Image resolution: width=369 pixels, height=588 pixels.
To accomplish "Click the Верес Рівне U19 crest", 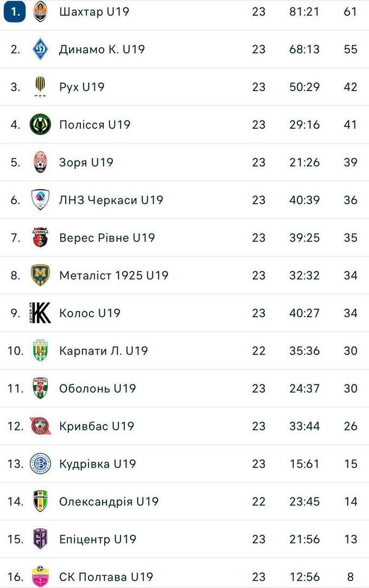I will [40, 237].
